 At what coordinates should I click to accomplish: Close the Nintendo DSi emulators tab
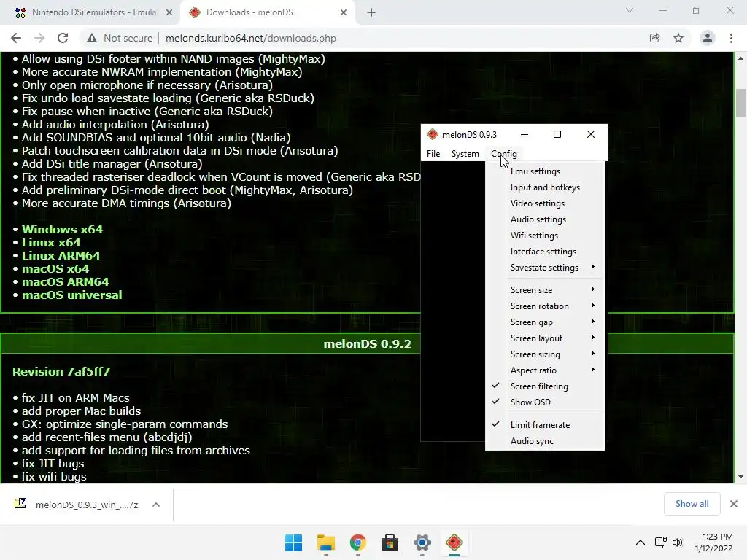(169, 12)
